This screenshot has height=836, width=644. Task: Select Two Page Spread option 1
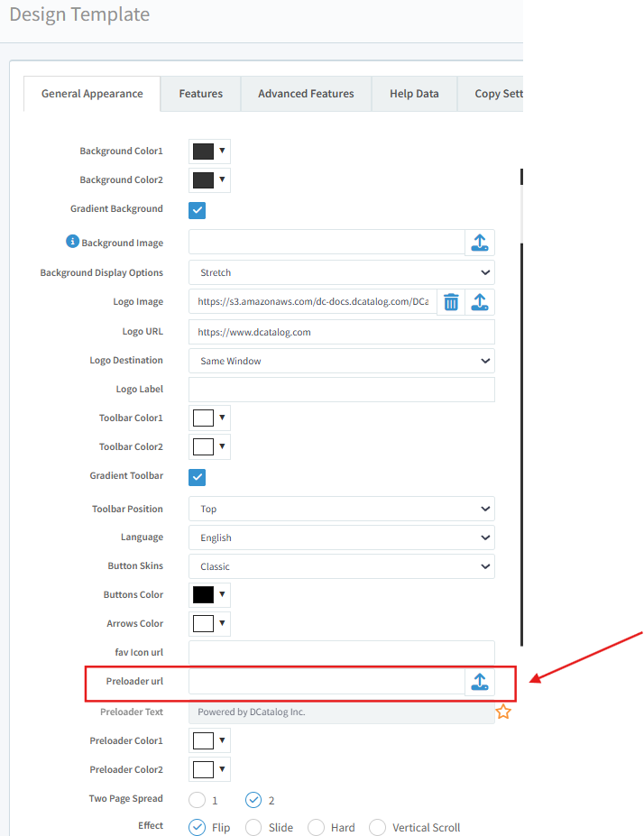point(197,799)
